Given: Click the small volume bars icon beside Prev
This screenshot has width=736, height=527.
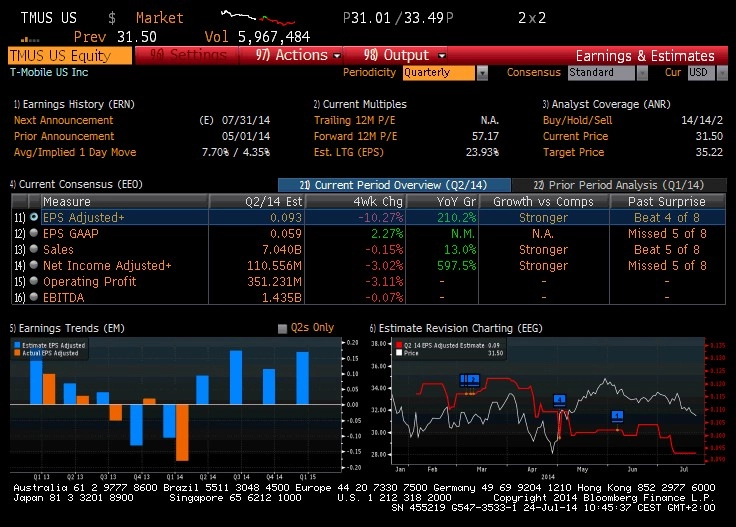Looking at the screenshot, I should point(30,39).
